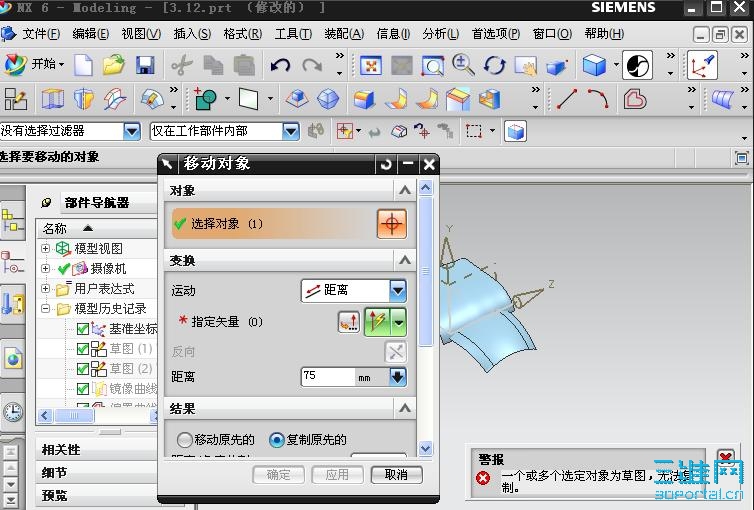
Task: Click the Redo arrow
Action: [x=312, y=65]
